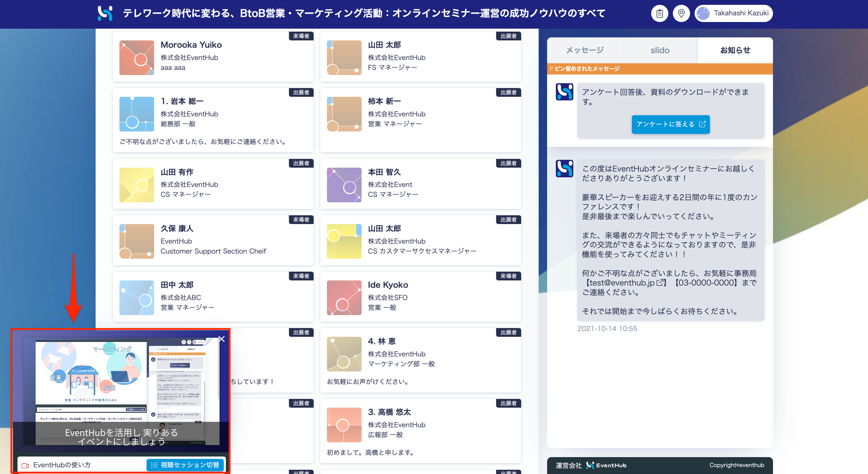Viewport: 868px width, 474px height.
Task: Open 4. 林 恵 avatar image
Action: coord(344,354)
